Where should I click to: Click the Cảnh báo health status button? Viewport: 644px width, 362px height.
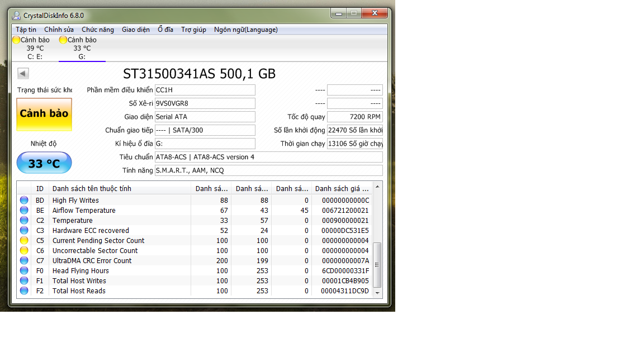pos(44,114)
